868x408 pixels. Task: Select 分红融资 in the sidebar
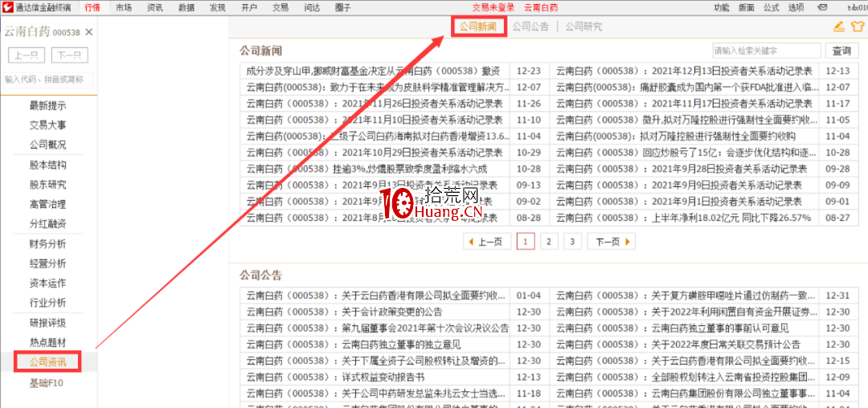point(47,224)
